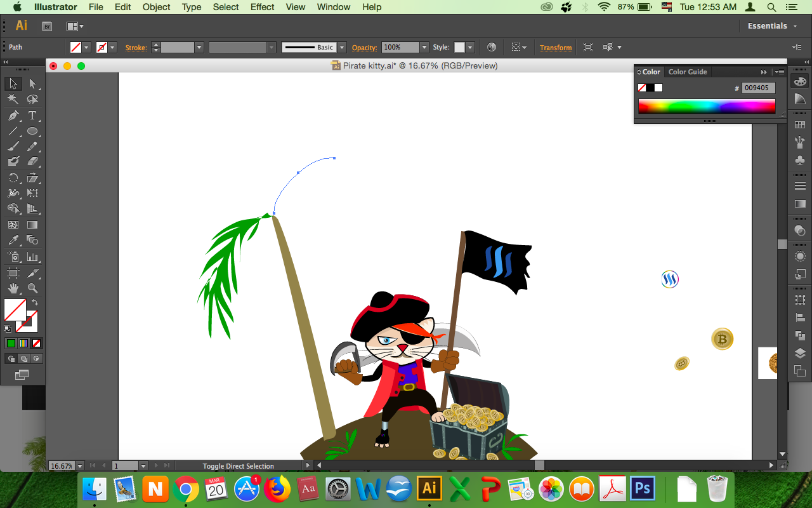The height and width of the screenshot is (508, 812).
Task: Select the Gradient tool
Action: [32, 225]
